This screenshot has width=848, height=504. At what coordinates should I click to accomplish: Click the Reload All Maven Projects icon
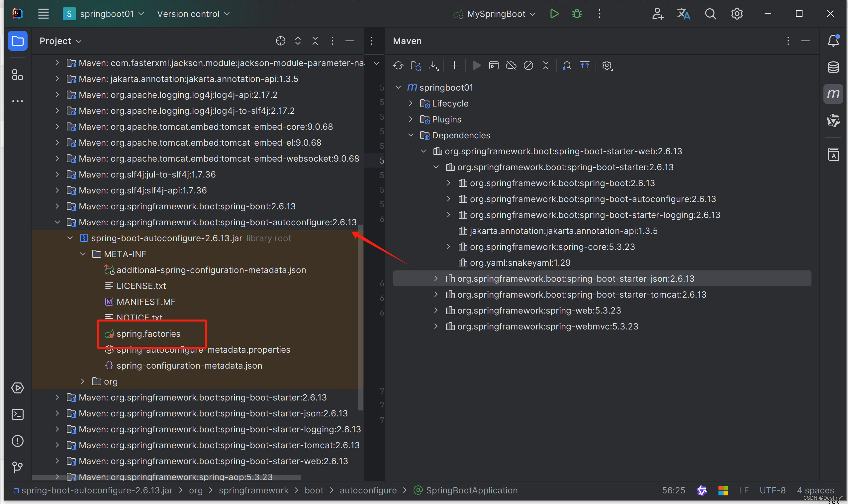pos(398,66)
